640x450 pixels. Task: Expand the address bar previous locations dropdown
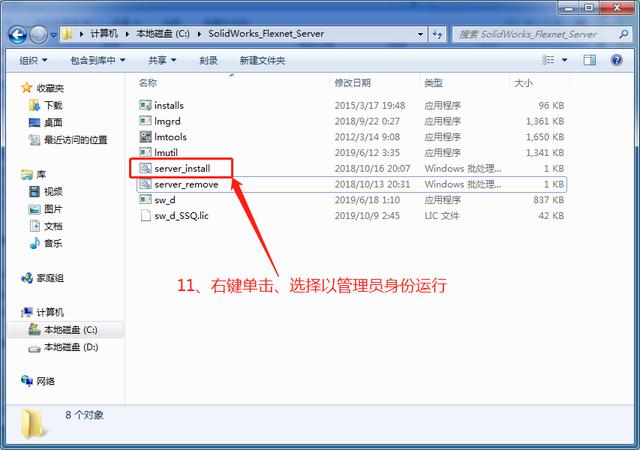pyautogui.click(x=420, y=34)
